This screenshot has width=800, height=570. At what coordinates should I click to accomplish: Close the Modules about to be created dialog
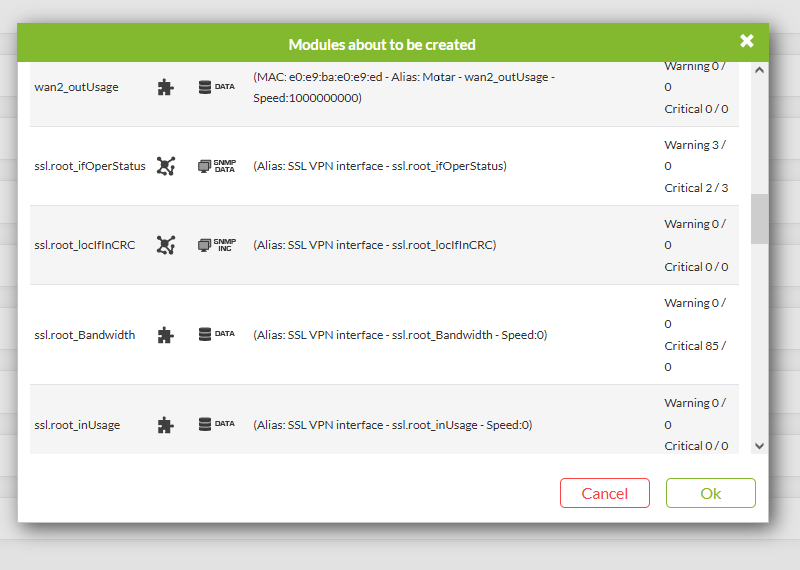(x=747, y=41)
